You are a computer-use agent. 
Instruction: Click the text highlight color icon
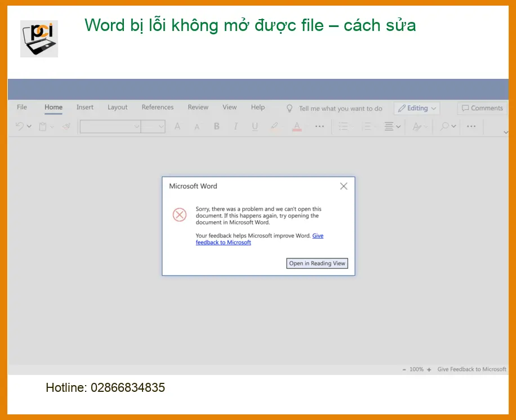(274, 127)
